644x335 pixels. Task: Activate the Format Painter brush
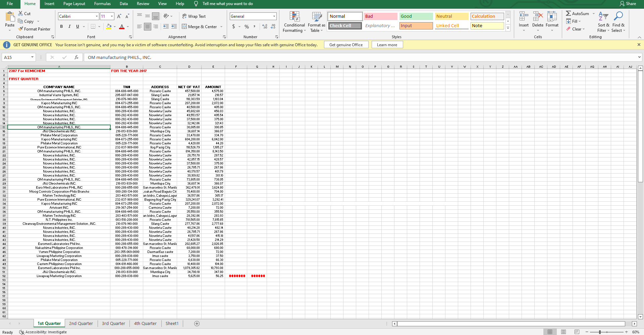34,29
